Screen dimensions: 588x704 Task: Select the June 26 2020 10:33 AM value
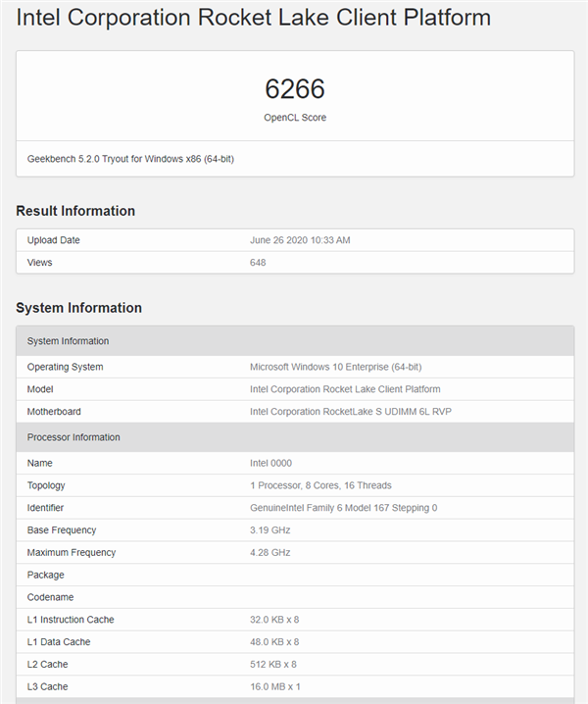tap(300, 240)
